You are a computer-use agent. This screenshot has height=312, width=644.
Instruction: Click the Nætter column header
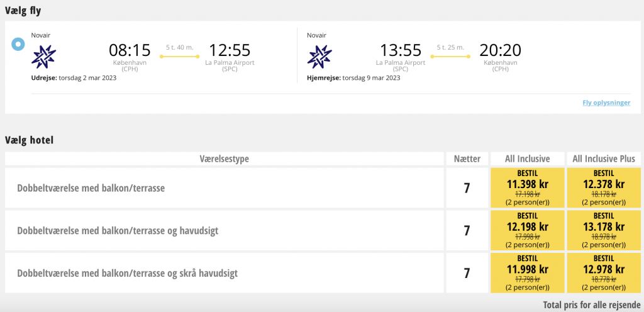[467, 159]
